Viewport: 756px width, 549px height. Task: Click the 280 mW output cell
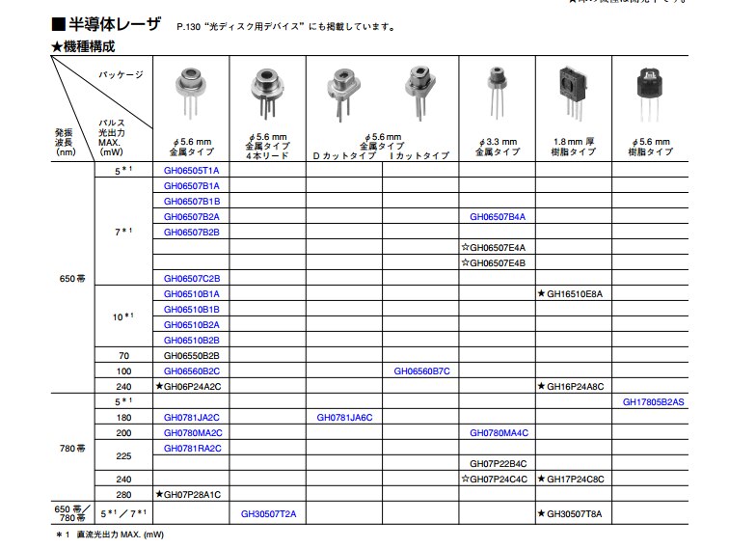(123, 494)
